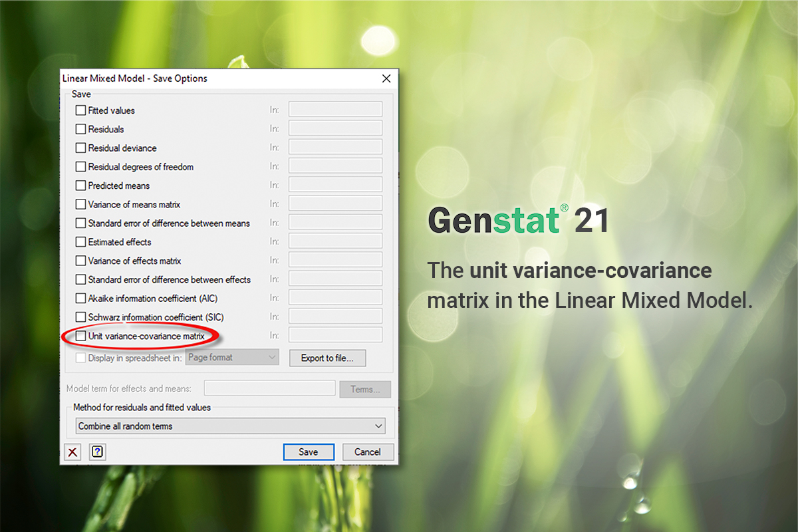798x532 pixels.
Task: Click the Export to file button
Action: (328, 358)
